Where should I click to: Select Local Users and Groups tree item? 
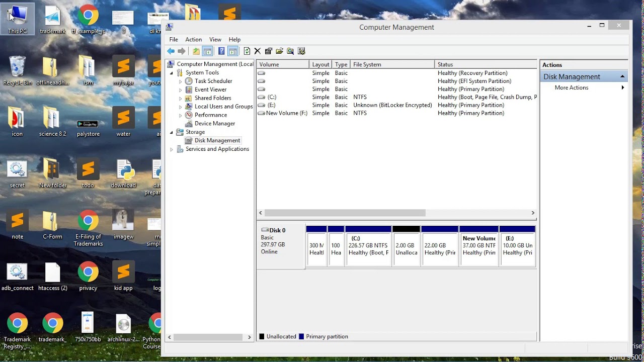click(223, 107)
